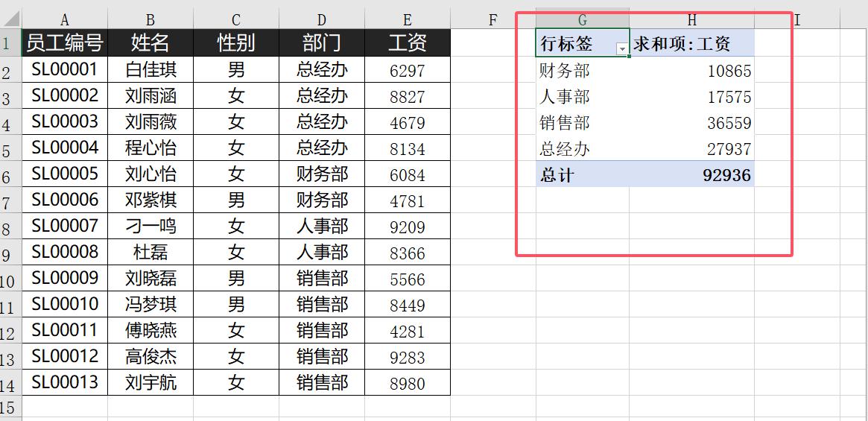This screenshot has width=868, height=421.
Task: Select the name cell 程心怡
Action: click(x=150, y=148)
